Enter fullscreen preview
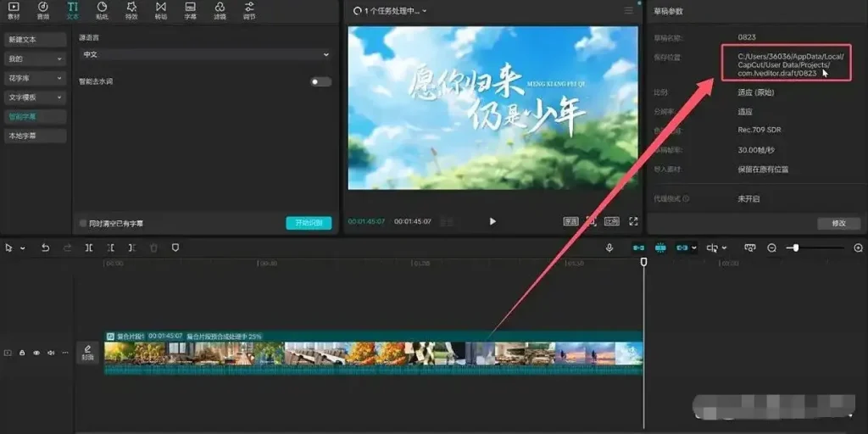This screenshot has width=868, height=434. click(633, 221)
